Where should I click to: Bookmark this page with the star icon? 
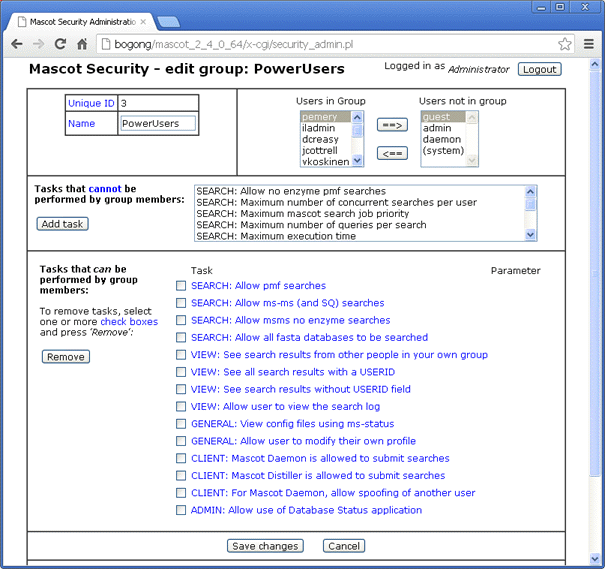pyautogui.click(x=564, y=44)
